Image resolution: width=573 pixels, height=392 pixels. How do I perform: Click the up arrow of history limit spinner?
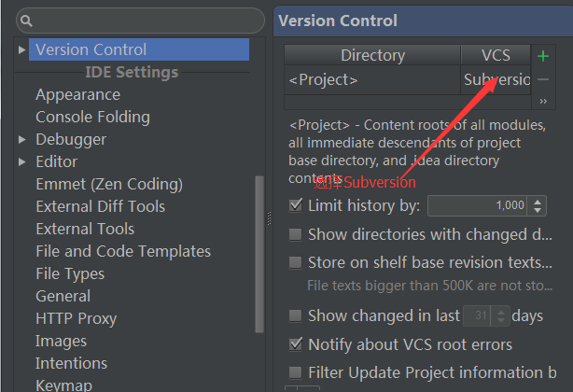click(x=538, y=202)
